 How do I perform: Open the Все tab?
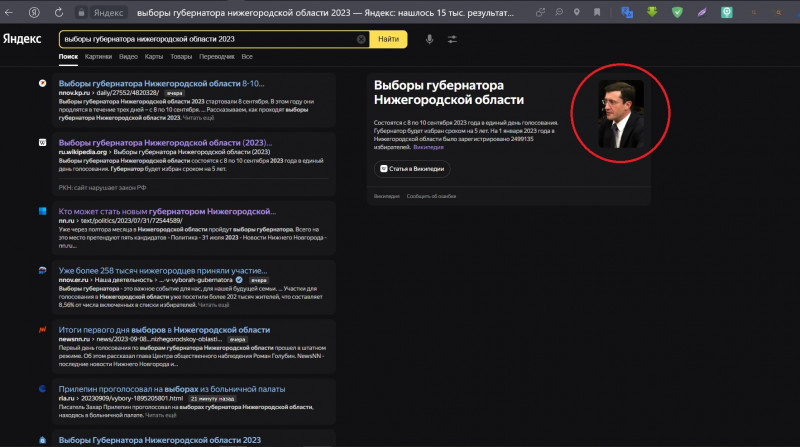pos(247,57)
